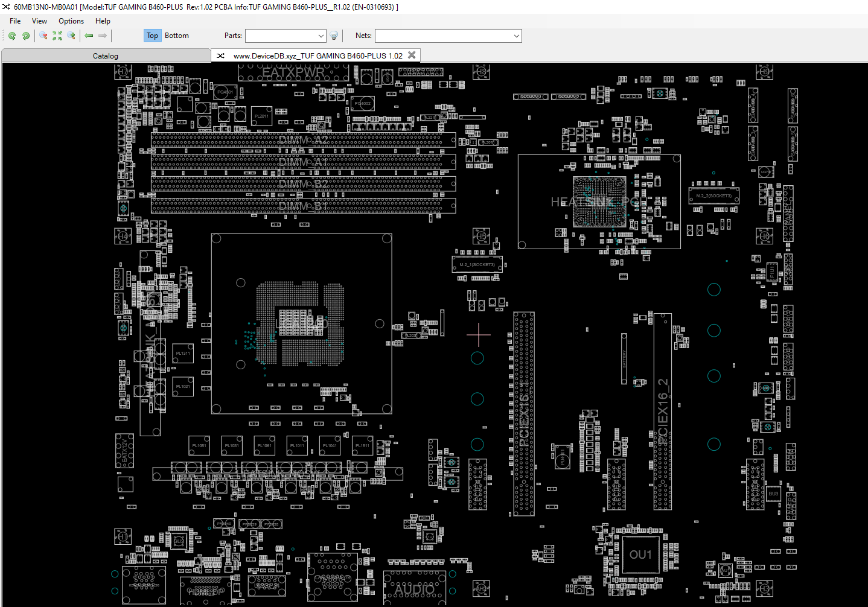
Task: Select the DIMM_A2 memory slot
Action: click(x=304, y=140)
